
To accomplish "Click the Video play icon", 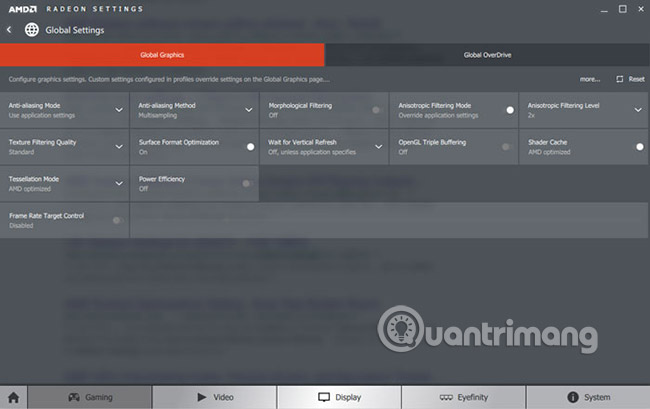I will pos(202,397).
